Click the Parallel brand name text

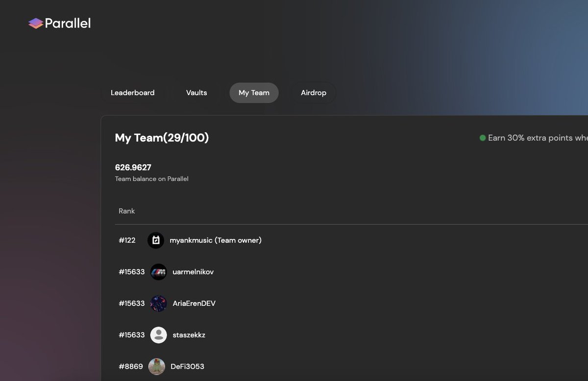[68, 23]
